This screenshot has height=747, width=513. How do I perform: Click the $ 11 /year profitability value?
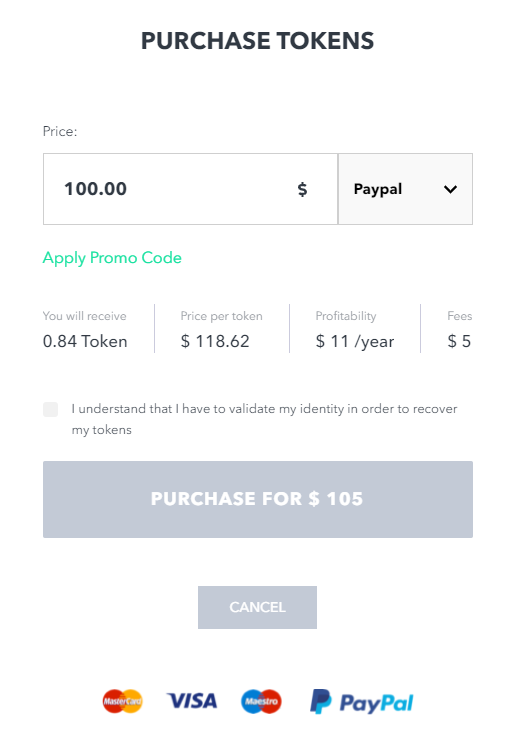pyautogui.click(x=355, y=341)
